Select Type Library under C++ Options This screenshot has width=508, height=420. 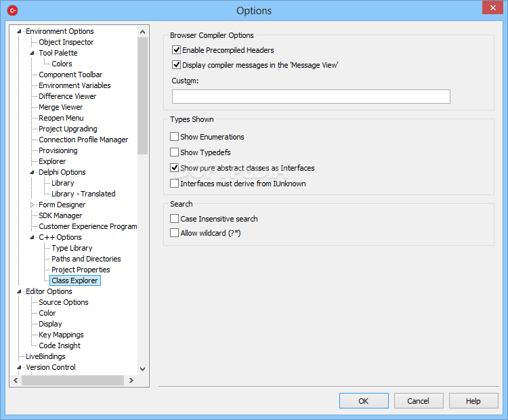tap(72, 248)
